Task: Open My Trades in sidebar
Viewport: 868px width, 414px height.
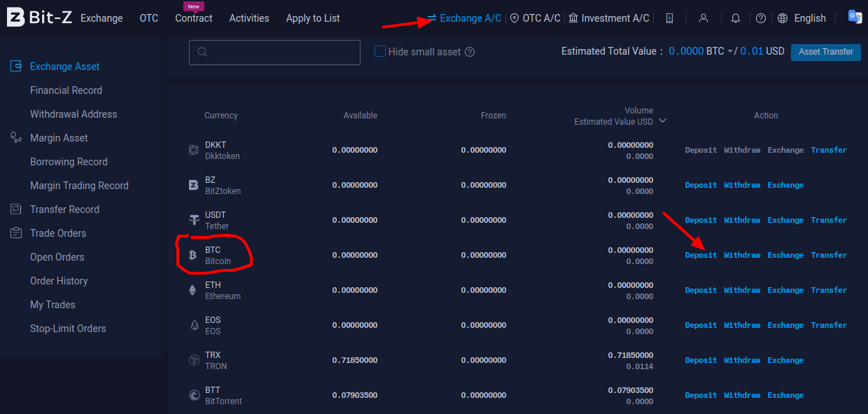Action: pyautogui.click(x=52, y=305)
